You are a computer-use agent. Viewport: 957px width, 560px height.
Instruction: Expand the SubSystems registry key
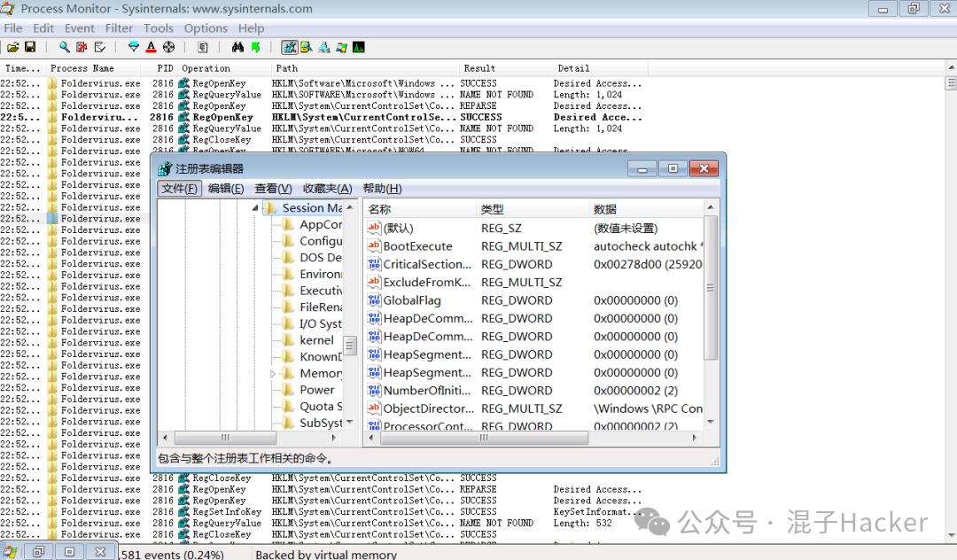[x=273, y=424]
